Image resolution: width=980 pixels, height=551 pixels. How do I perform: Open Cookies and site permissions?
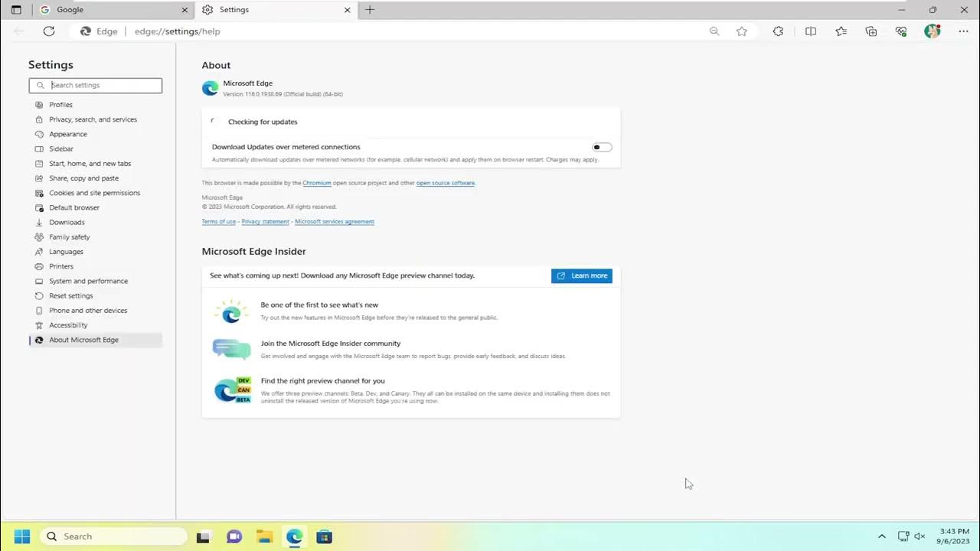pos(95,193)
